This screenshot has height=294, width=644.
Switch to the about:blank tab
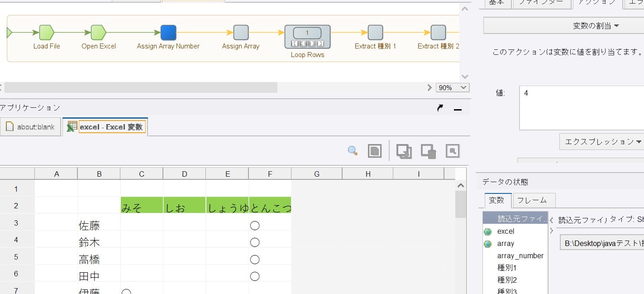pyautogui.click(x=30, y=127)
